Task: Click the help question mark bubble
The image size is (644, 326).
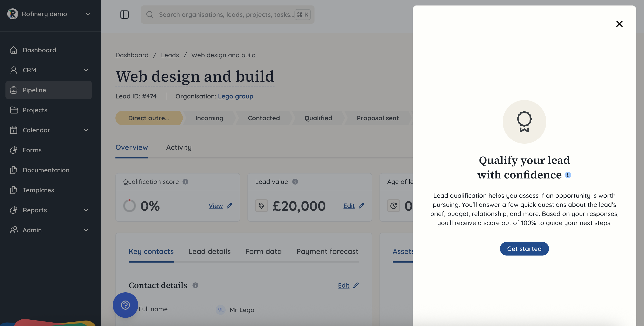Action: (125, 305)
